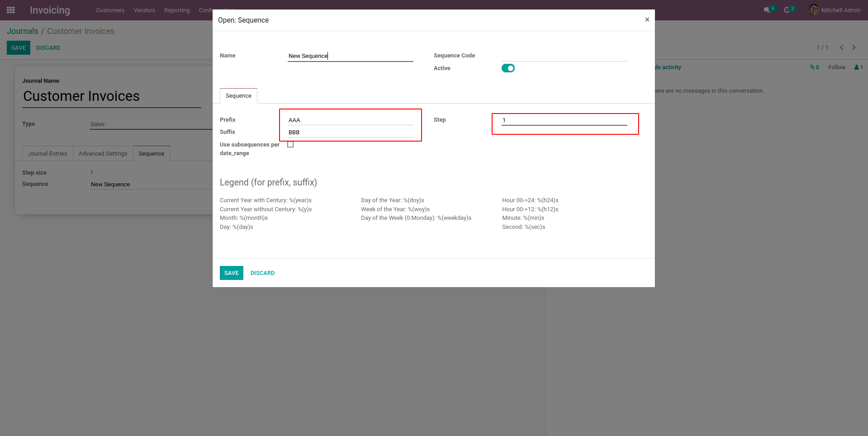Open the activities clock icon

[787, 10]
